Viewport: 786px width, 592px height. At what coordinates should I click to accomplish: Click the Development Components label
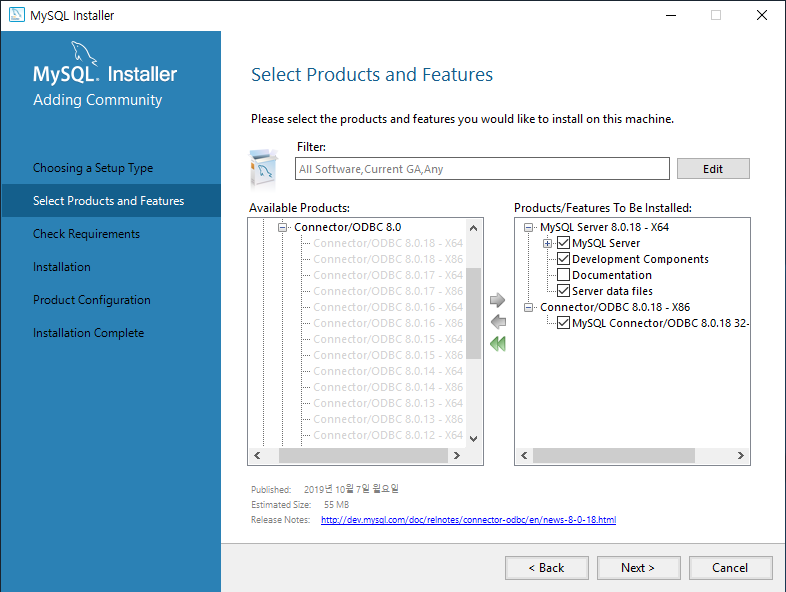tap(640, 259)
